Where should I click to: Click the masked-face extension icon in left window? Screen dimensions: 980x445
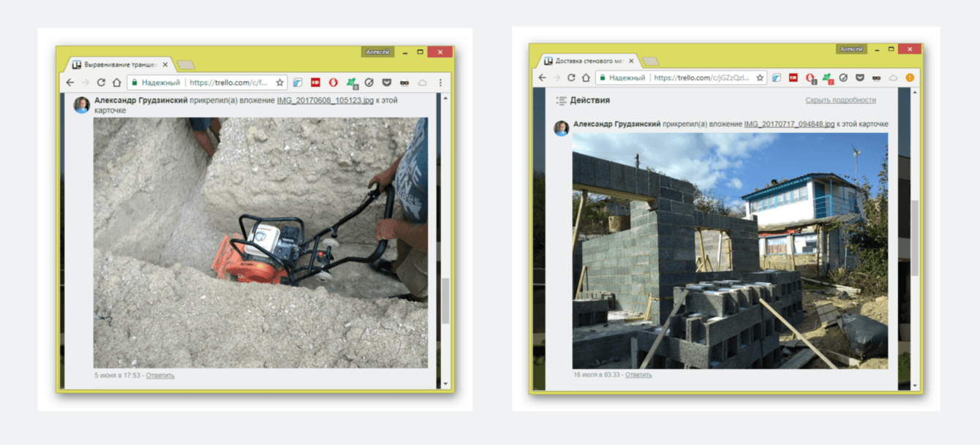click(x=404, y=83)
